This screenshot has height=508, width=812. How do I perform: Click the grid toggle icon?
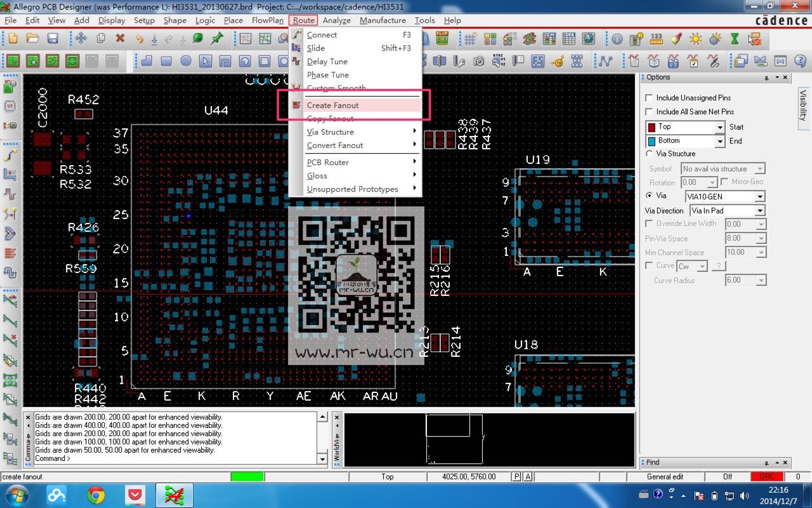[470, 39]
